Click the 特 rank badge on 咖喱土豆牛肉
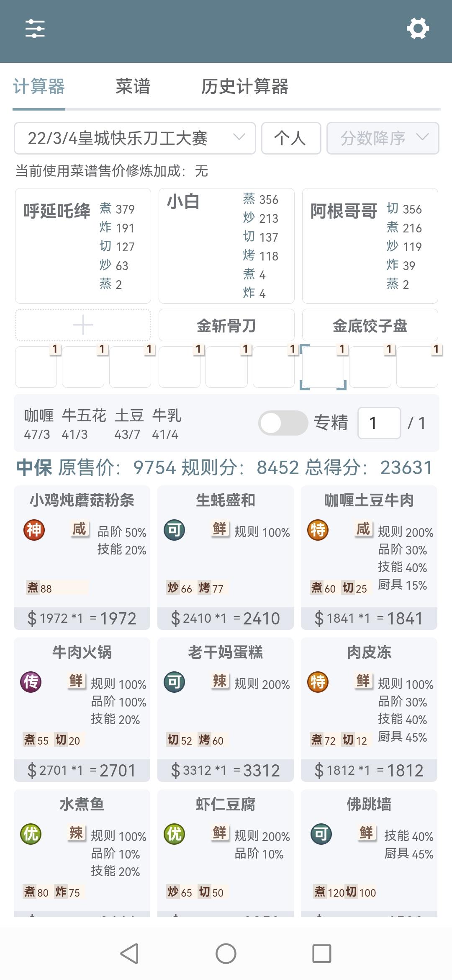 pos(318,530)
